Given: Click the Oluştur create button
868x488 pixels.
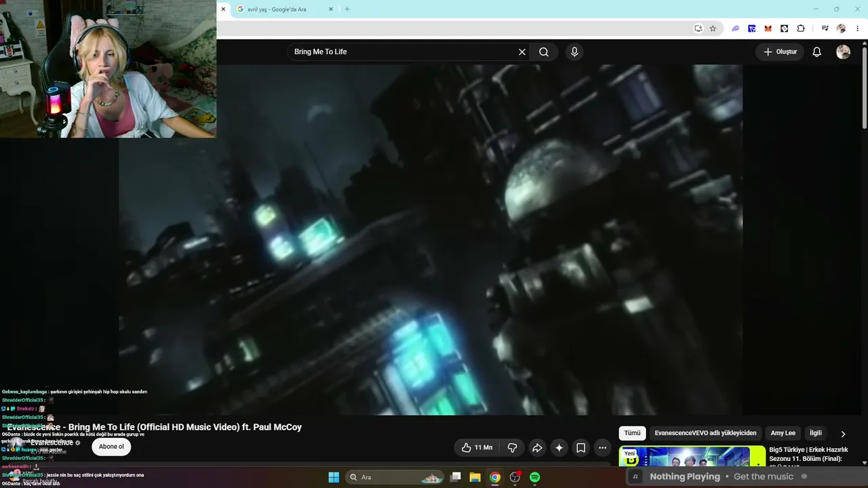Looking at the screenshot, I should (780, 52).
